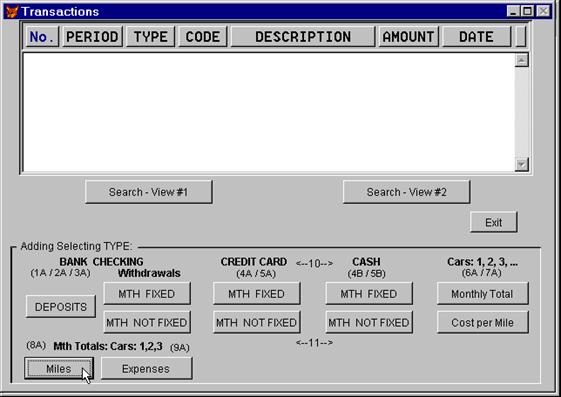Click the Monthly Total button

tap(482, 294)
